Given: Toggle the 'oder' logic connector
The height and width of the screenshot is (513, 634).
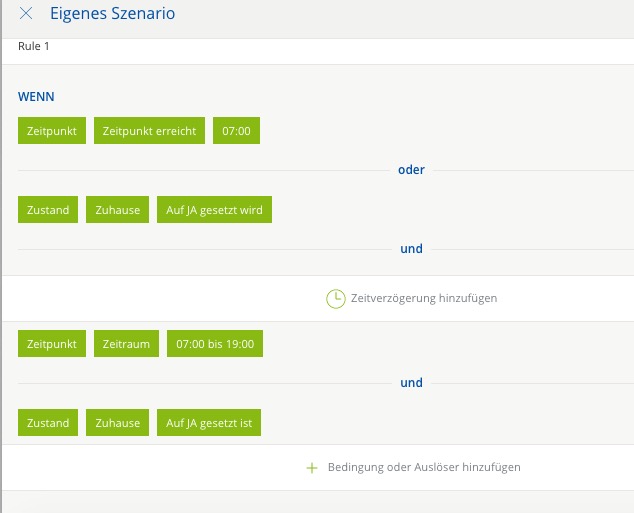Looking at the screenshot, I should (x=411, y=170).
